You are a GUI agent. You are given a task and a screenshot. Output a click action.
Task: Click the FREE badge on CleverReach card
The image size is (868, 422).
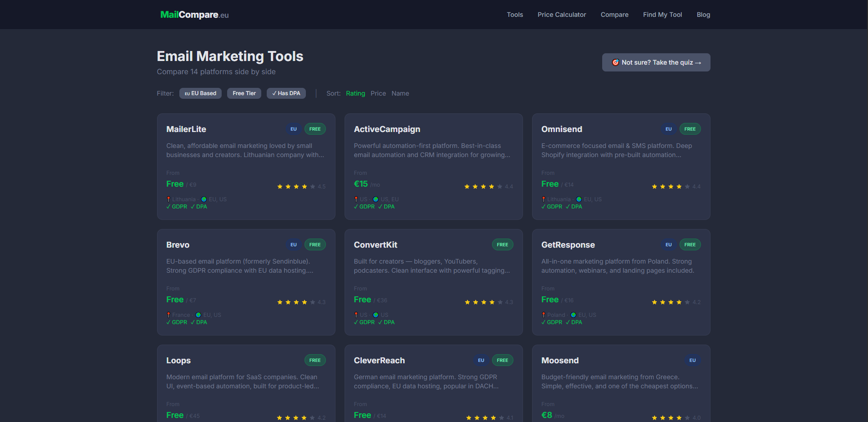(503, 361)
